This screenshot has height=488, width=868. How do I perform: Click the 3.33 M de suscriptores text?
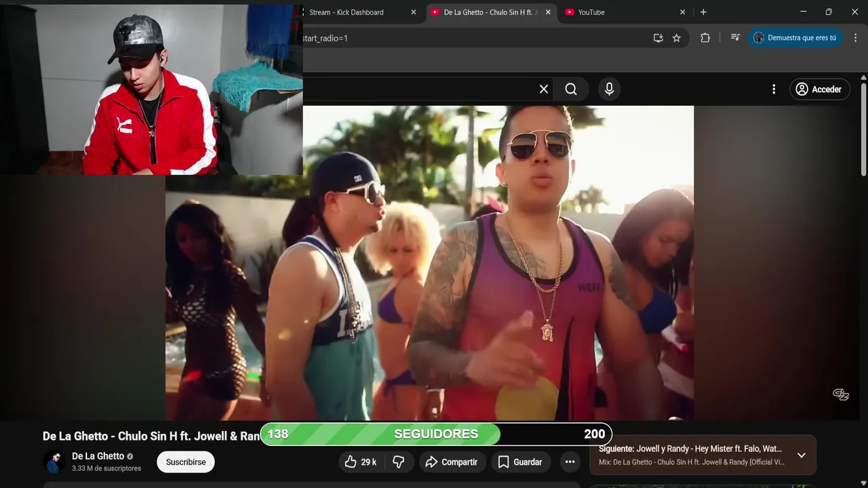[106, 468]
